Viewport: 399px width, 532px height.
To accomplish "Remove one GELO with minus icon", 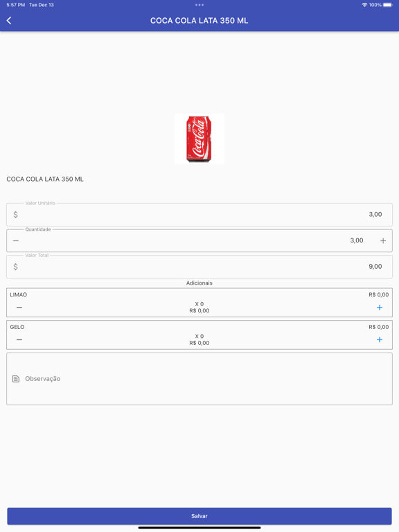I will click(19, 339).
